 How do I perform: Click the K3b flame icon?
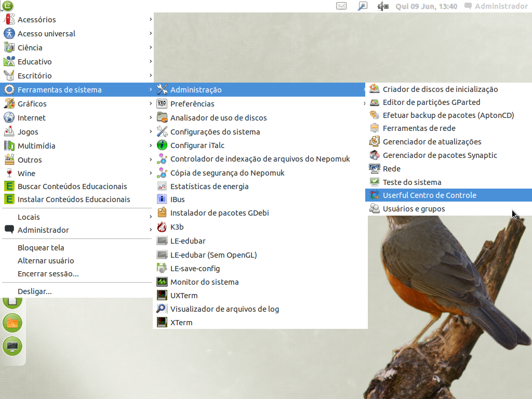pos(162,227)
